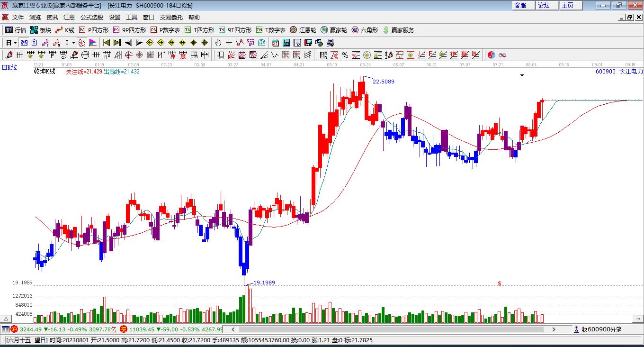Open the 浏览 menu
This screenshot has width=644, height=347.
[x=35, y=17]
